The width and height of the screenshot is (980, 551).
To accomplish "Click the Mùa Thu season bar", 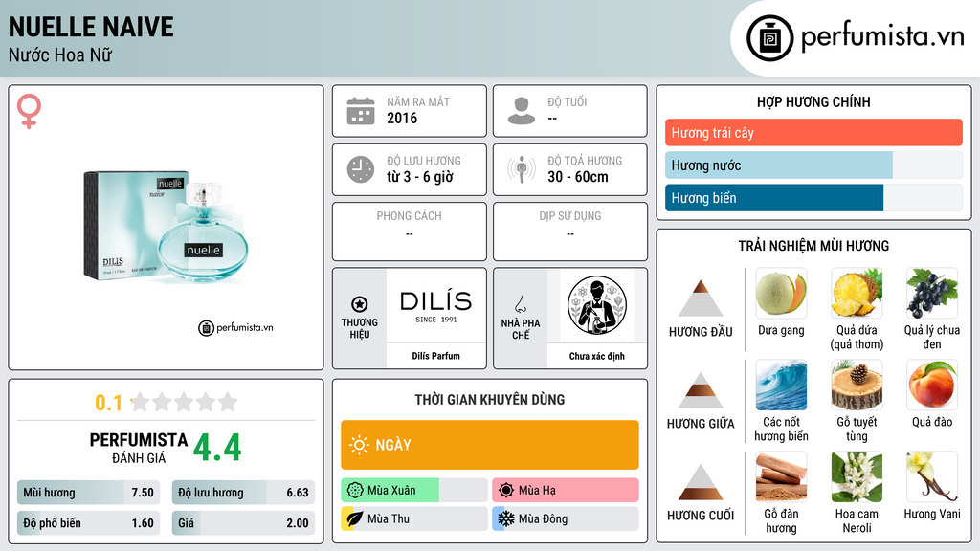I will tap(413, 518).
